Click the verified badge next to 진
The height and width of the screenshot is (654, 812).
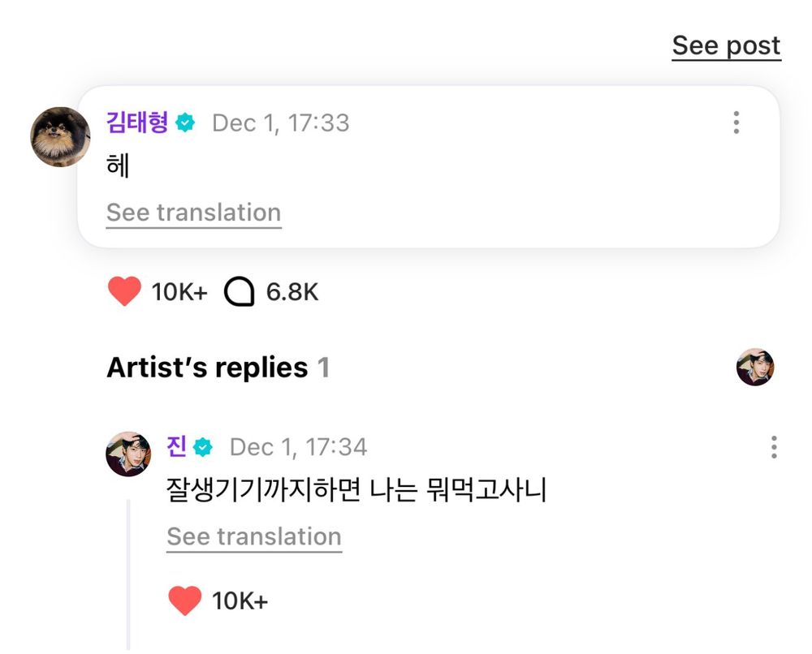(204, 447)
